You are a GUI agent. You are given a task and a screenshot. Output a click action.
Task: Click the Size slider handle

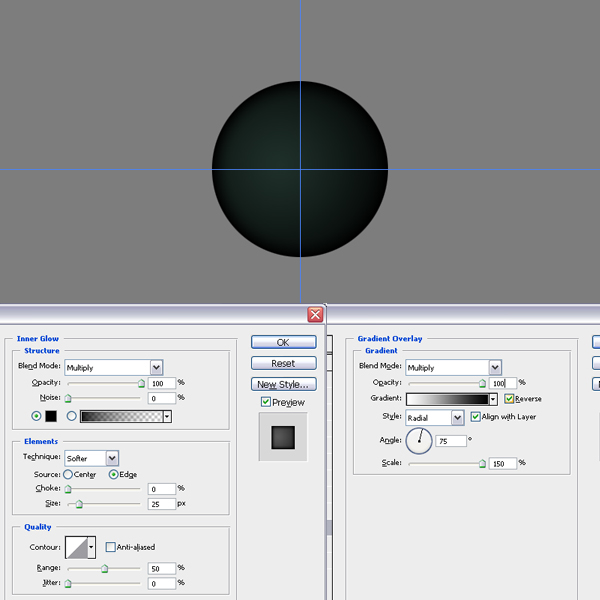[x=79, y=504]
